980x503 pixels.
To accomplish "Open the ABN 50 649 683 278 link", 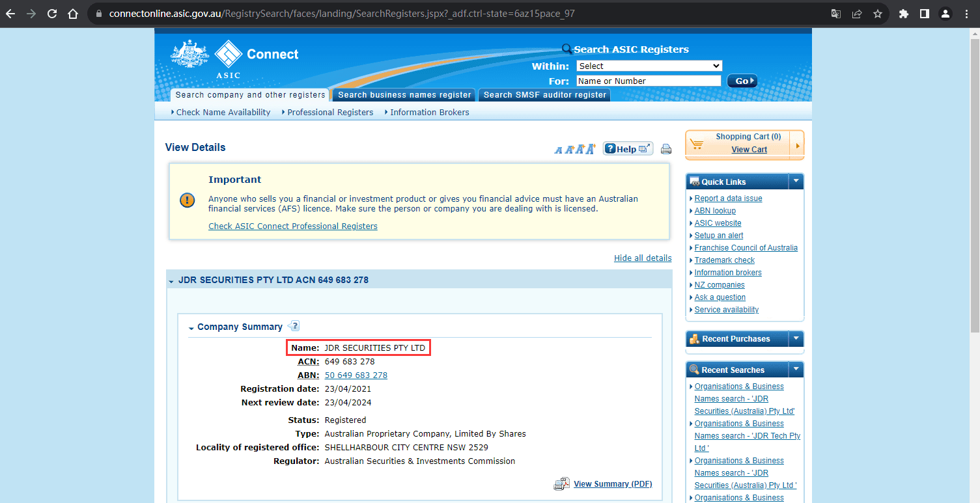I will point(356,375).
